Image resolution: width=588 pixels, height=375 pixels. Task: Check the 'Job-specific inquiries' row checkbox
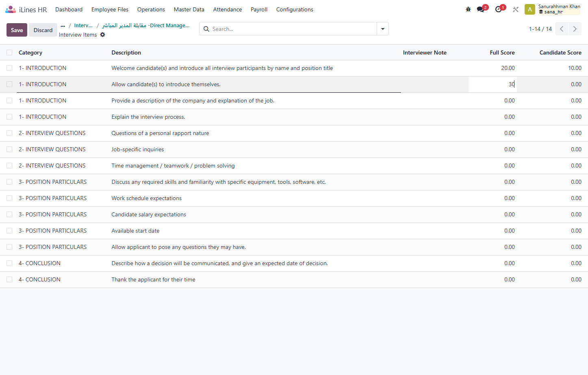coord(9,149)
